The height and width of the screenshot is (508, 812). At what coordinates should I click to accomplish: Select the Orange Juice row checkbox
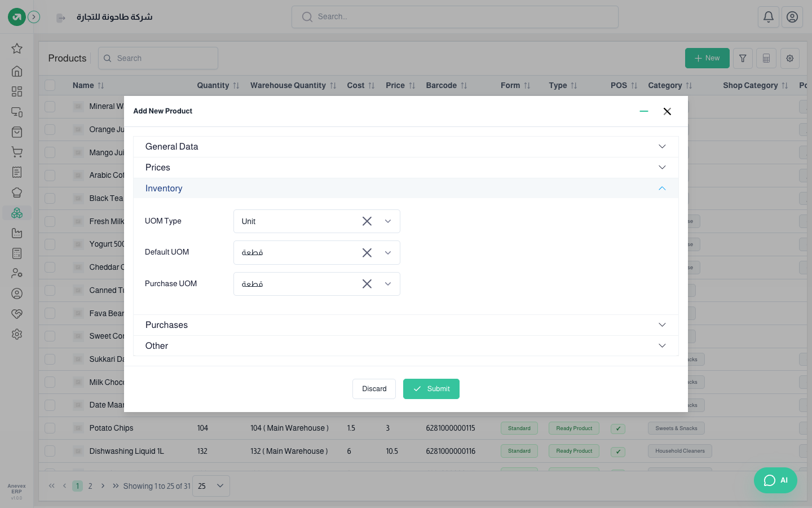(50, 129)
